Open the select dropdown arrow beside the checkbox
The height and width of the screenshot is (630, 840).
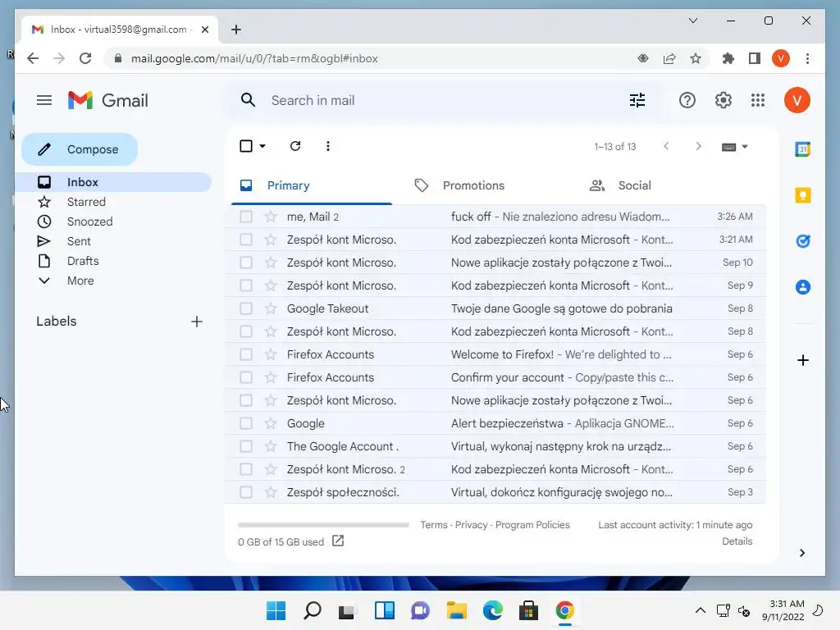coord(262,146)
